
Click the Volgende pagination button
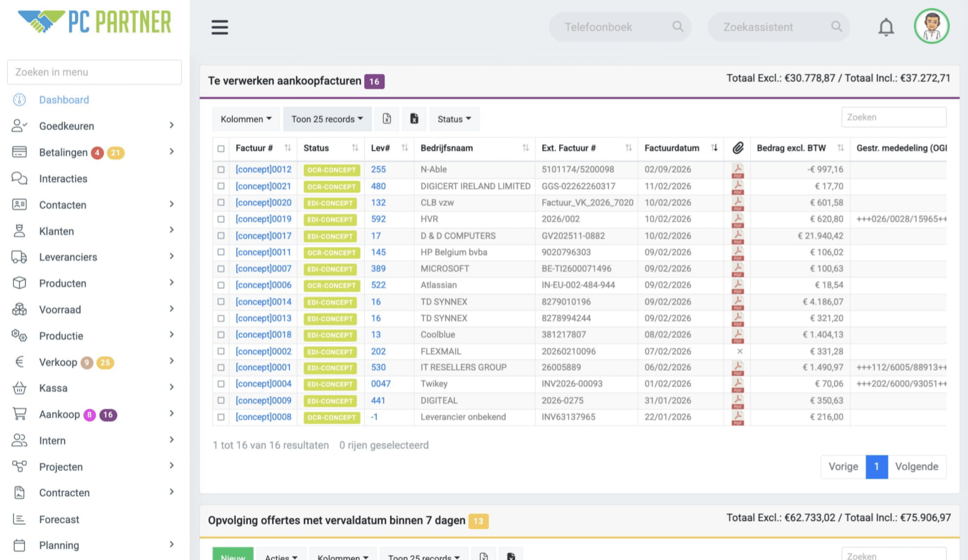pos(917,467)
